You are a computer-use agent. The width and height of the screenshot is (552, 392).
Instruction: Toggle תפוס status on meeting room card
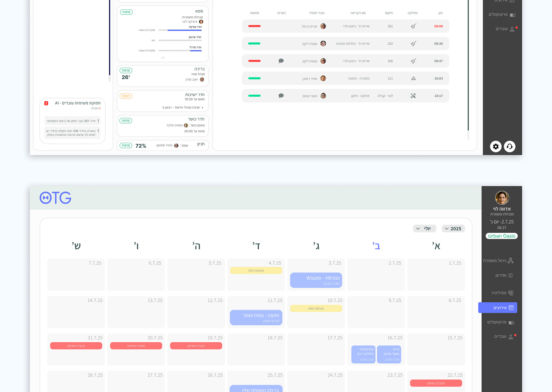(x=126, y=96)
